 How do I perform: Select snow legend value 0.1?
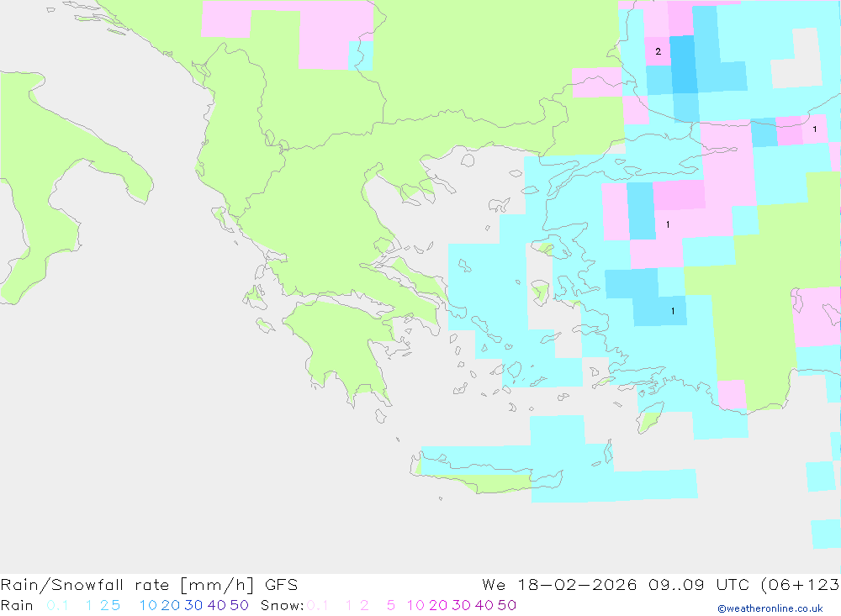pyautogui.click(x=318, y=605)
